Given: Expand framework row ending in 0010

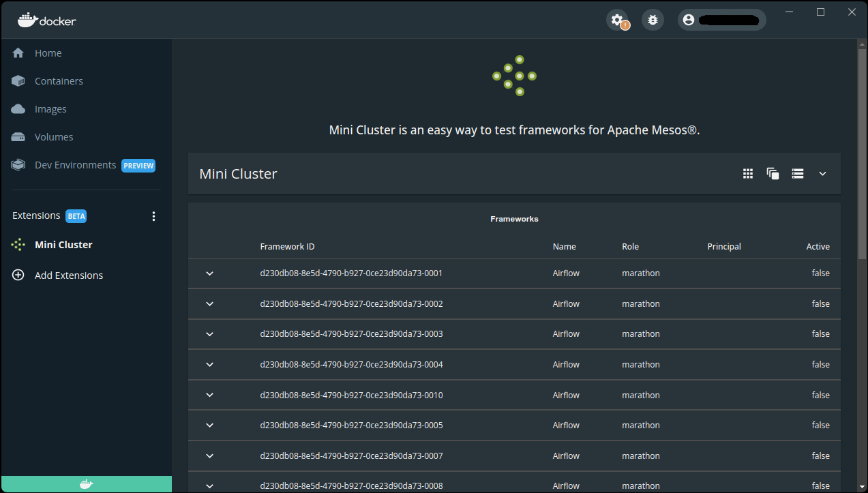Looking at the screenshot, I should (x=210, y=395).
